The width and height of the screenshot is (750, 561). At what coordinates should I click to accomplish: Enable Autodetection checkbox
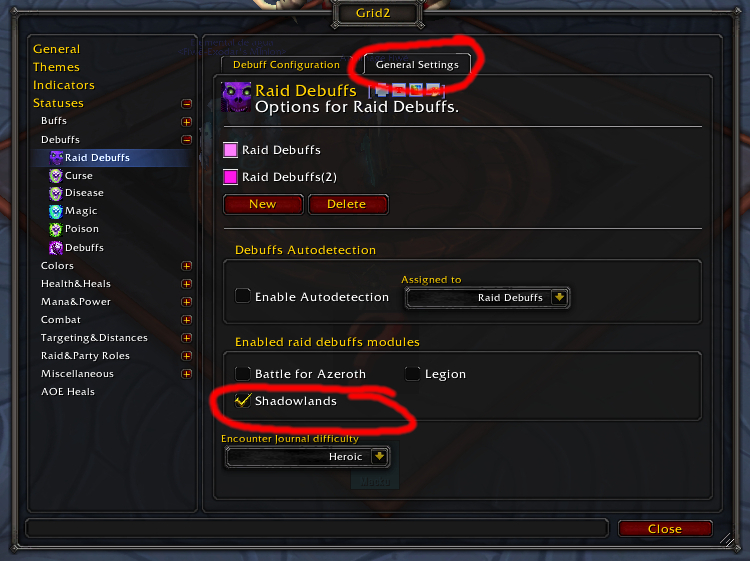243,296
